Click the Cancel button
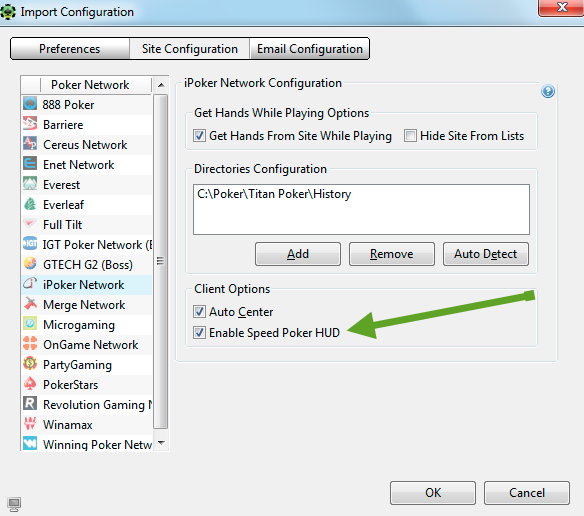Viewport: 584px width, 516px height. (x=527, y=493)
